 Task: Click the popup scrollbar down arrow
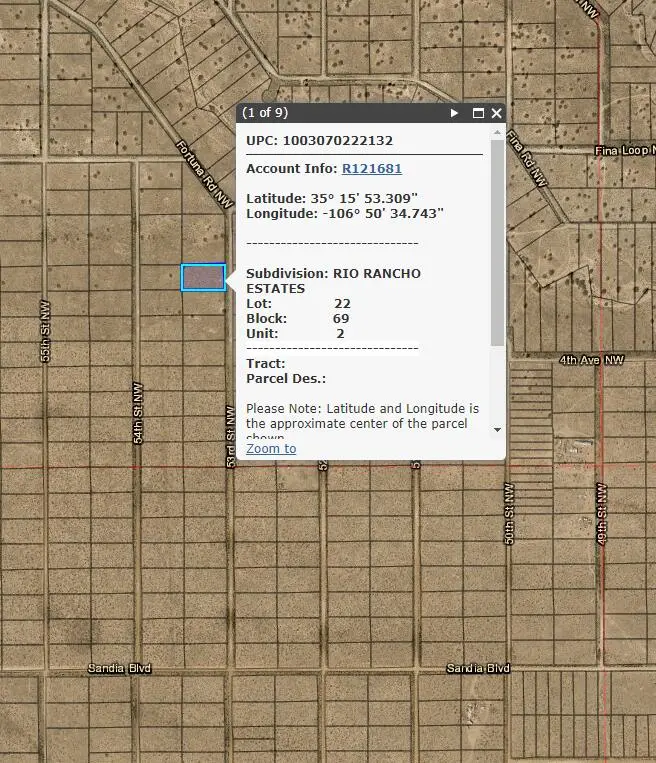tap(497, 429)
